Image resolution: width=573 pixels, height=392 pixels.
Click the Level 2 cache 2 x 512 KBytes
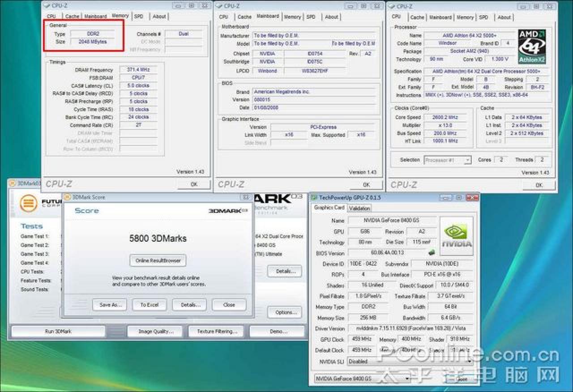point(527,133)
